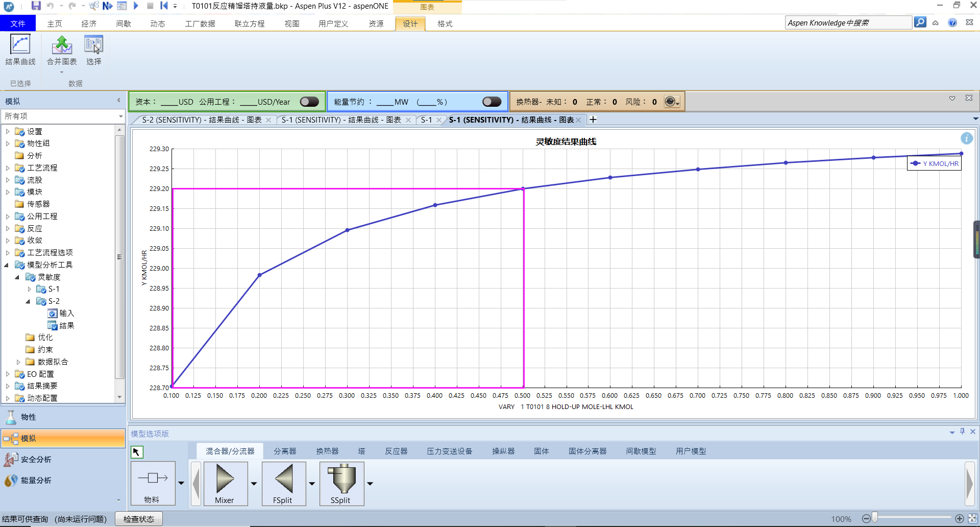Save the file using the floppy disk icon
Screen dimensions: 980x527
coord(36,6)
